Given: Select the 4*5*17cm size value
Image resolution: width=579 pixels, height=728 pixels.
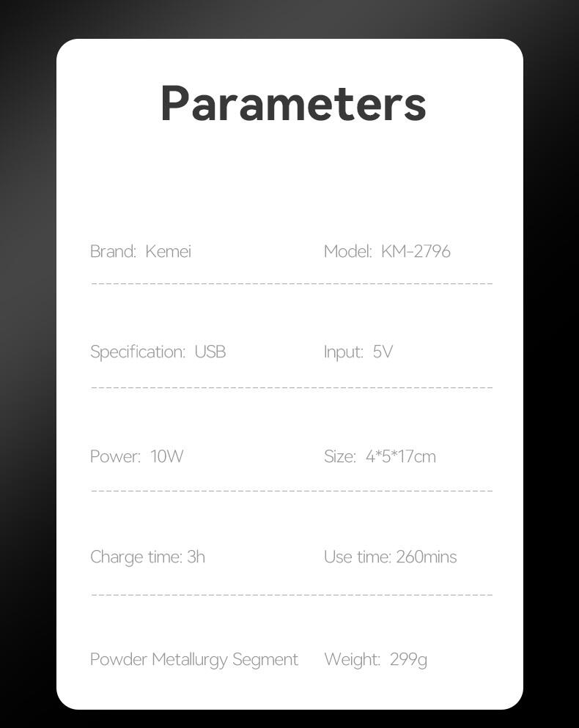Looking at the screenshot, I should (x=400, y=456).
